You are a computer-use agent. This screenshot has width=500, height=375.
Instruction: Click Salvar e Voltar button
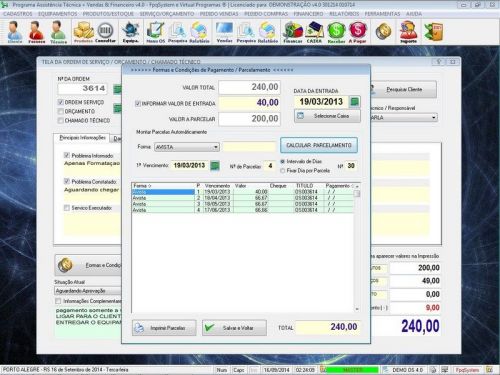(234, 328)
